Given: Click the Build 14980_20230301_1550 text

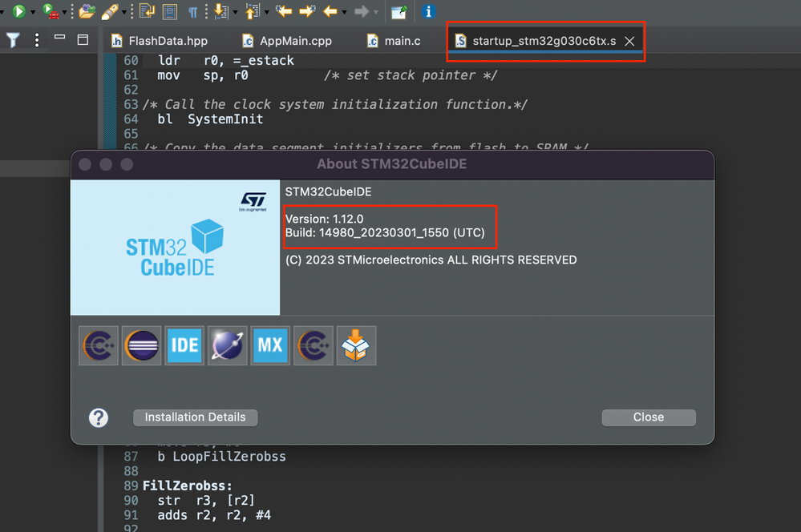Looking at the screenshot, I should (x=385, y=233).
